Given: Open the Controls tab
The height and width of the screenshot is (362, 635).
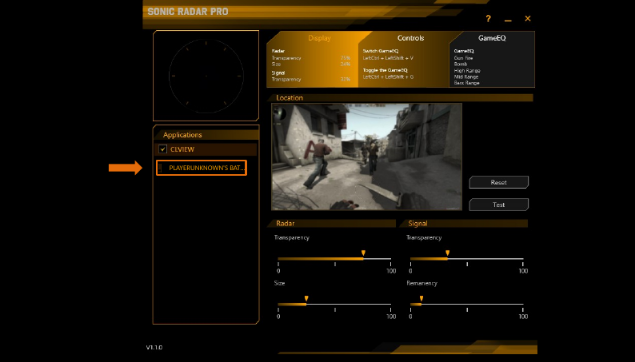Looking at the screenshot, I should tap(410, 38).
